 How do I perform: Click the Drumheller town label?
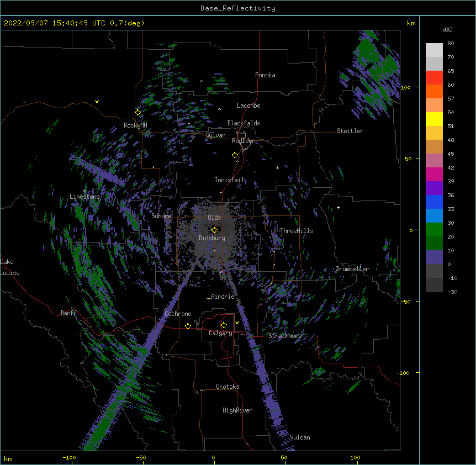[352, 269]
